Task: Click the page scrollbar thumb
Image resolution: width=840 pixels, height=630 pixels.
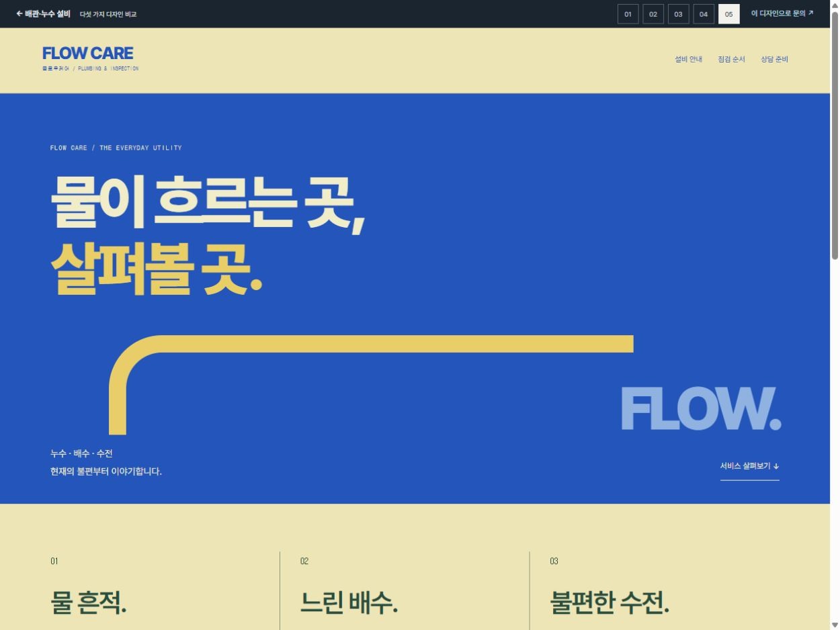Action: [x=835, y=134]
